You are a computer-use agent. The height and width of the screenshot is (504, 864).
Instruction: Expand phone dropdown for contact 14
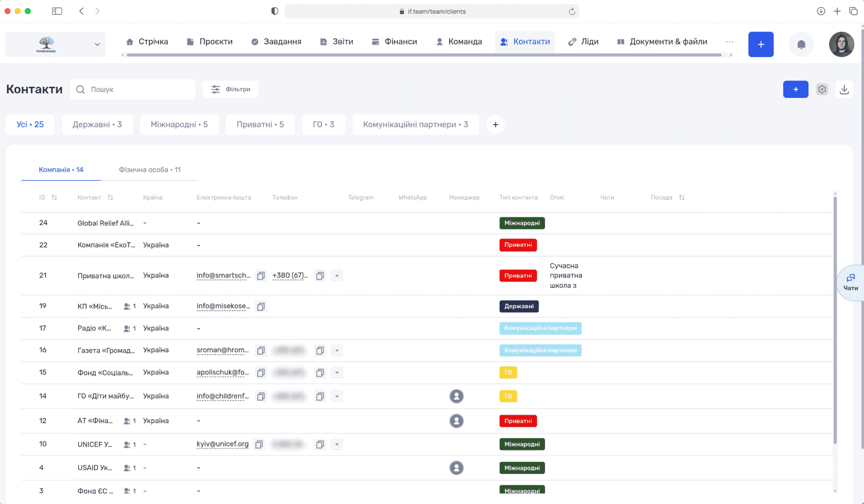[337, 397]
